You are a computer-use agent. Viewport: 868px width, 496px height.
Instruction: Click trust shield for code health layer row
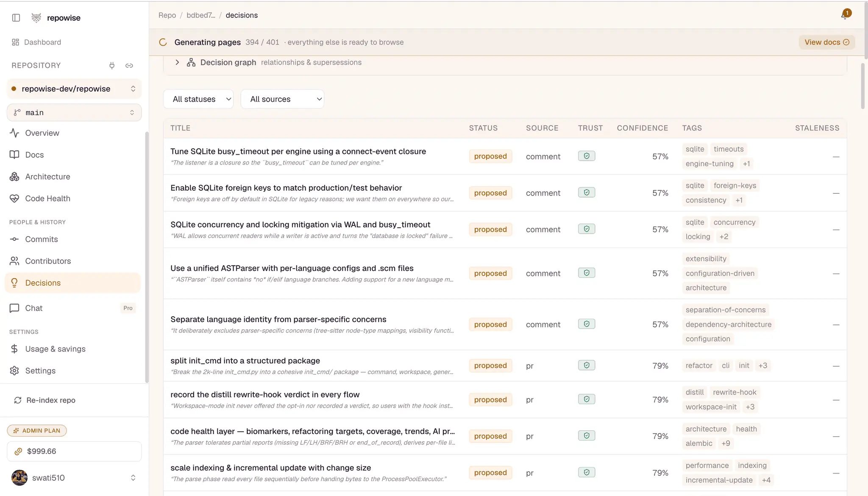point(587,435)
